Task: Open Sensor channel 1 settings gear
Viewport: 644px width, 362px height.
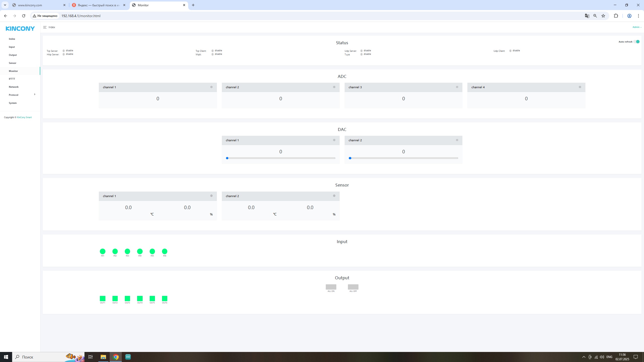Action: [211, 196]
